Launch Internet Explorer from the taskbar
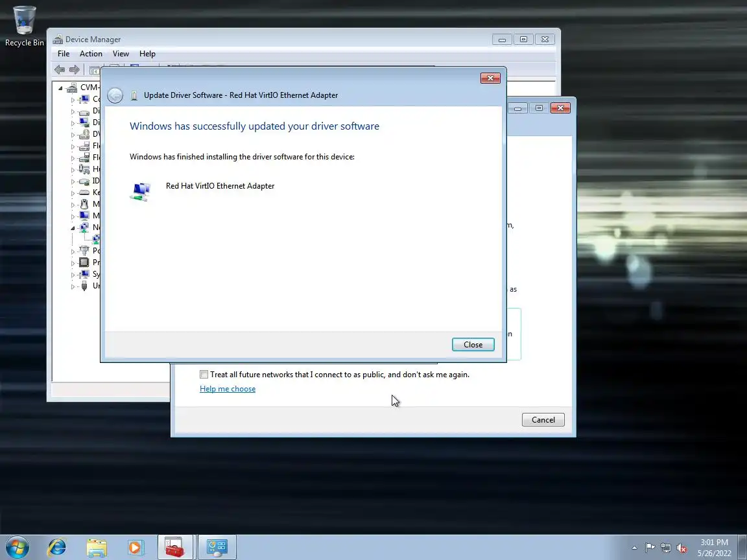 point(56,547)
